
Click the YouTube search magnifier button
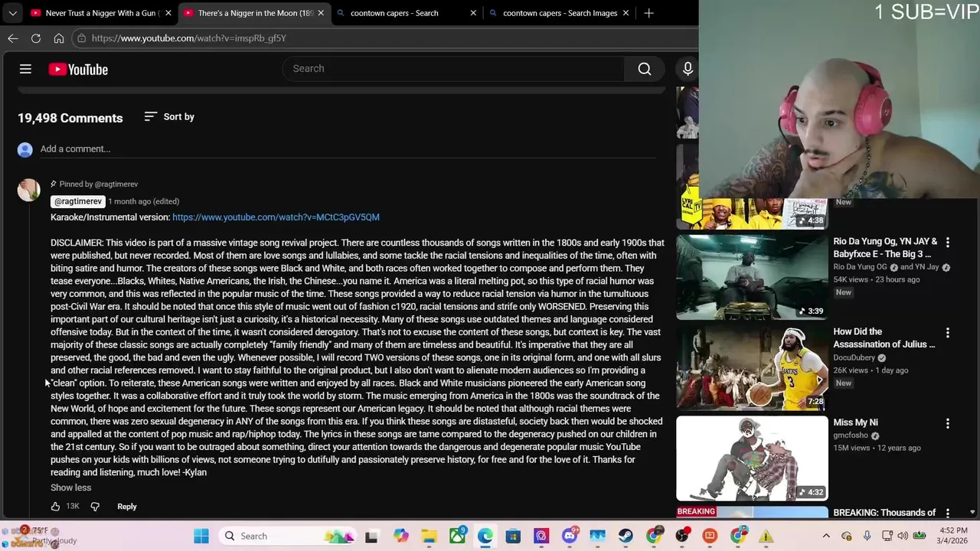click(645, 69)
